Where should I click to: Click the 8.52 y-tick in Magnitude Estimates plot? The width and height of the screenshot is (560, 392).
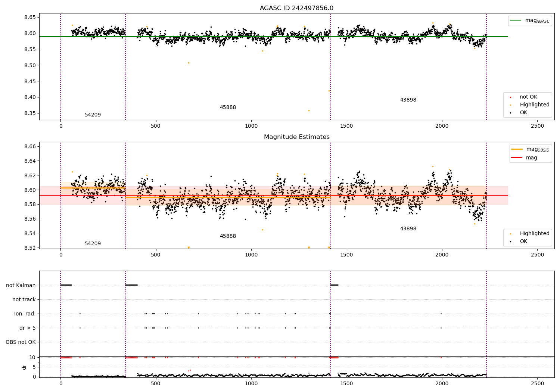click(30, 248)
